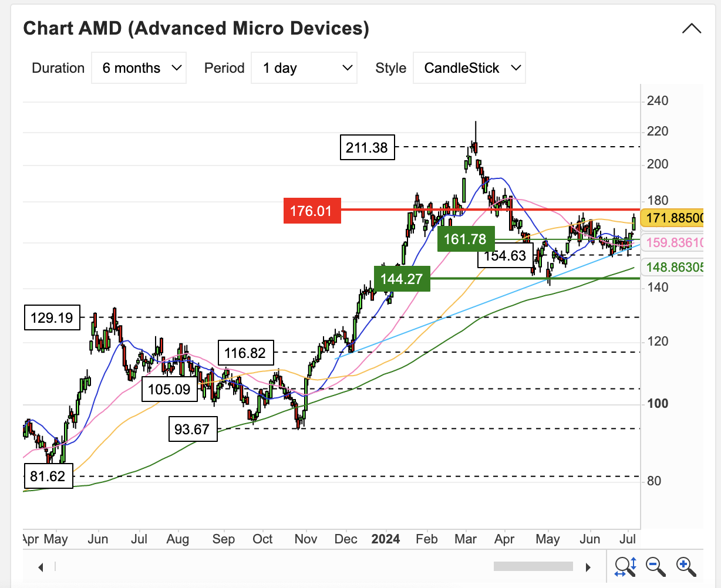Click the 240 label on the price axis
Screen dimensions: 721x588
pos(658,101)
